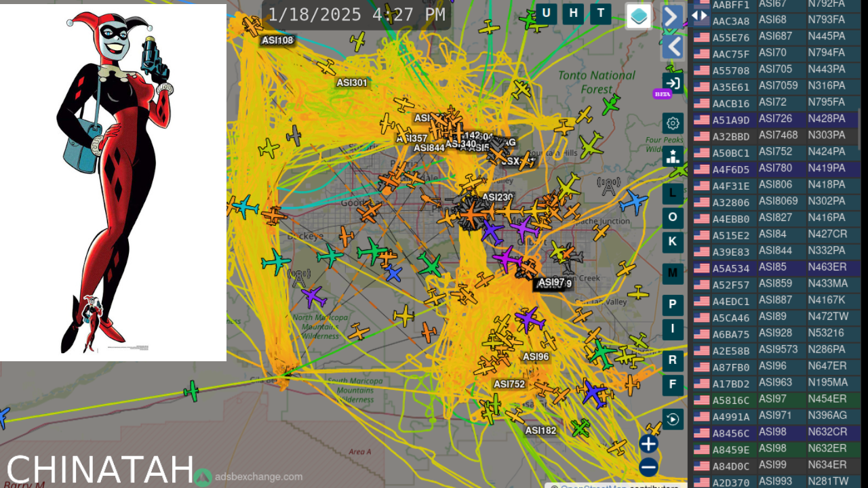Select table row with hex A8456C
The image size is (868, 488).
776,432
